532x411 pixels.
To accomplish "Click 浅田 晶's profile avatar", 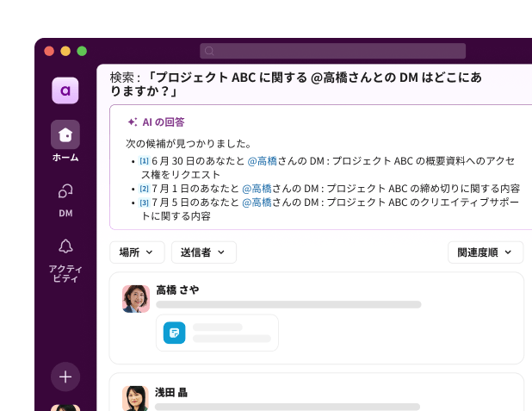I will click(135, 398).
